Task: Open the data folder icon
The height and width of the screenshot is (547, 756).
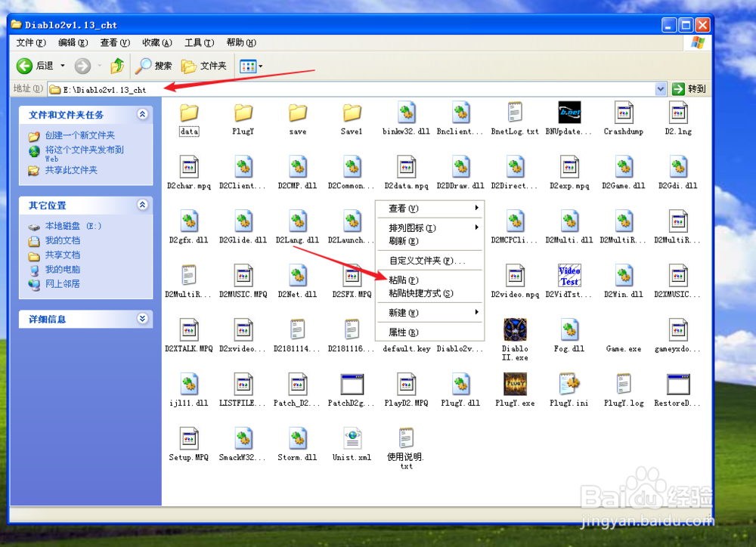Action: coord(189,113)
